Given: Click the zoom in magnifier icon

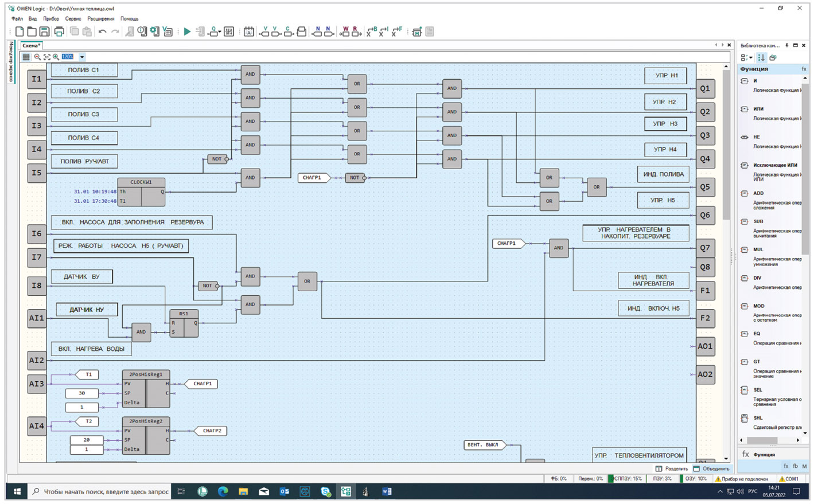Looking at the screenshot, I should pos(56,57).
